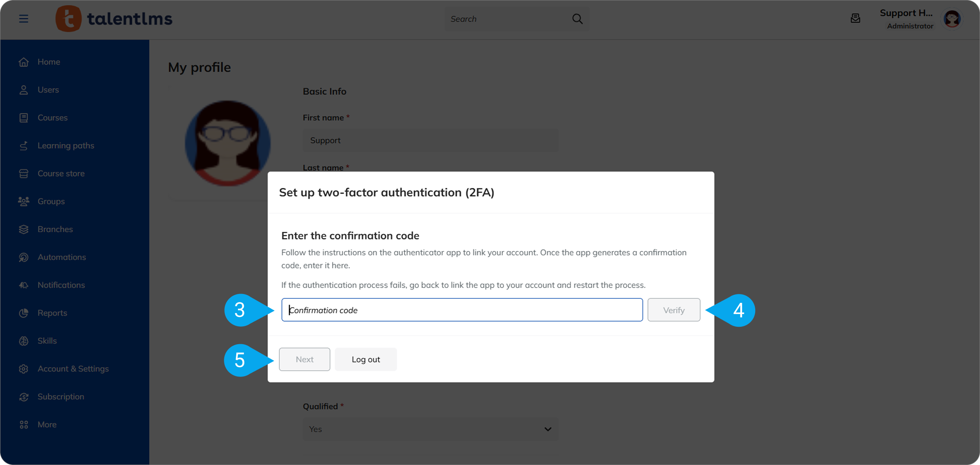Expand the Qualified dropdown
The image size is (980, 465).
coord(430,429)
